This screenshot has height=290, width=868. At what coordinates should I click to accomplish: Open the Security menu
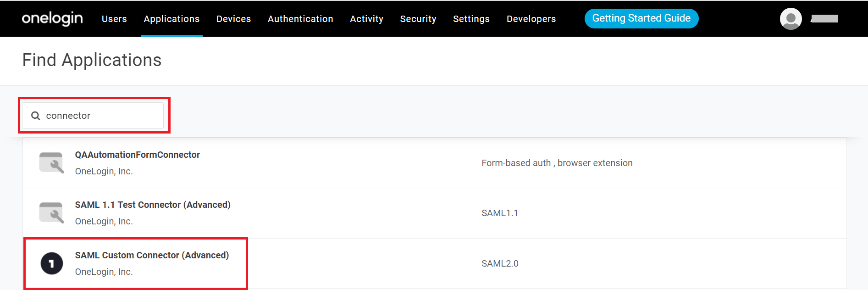[x=418, y=19]
